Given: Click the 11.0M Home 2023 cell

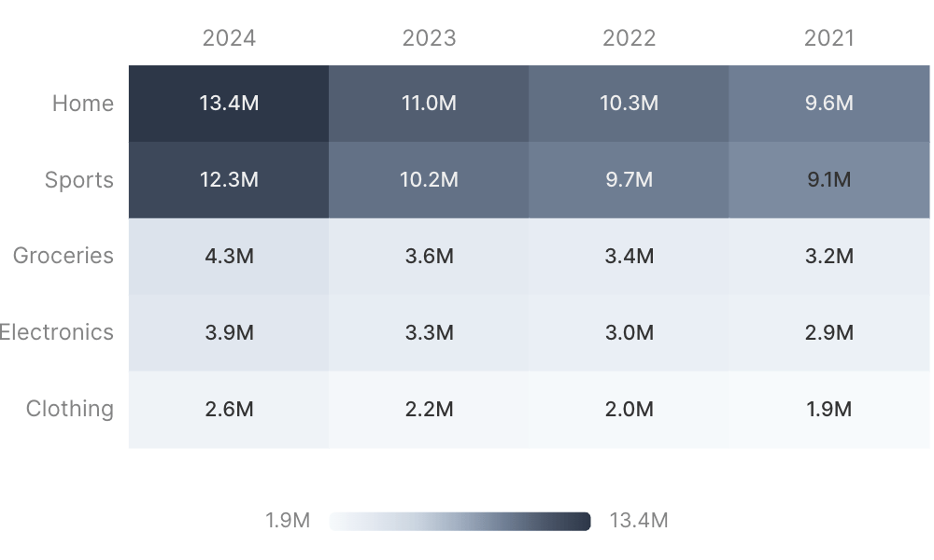Looking at the screenshot, I should tap(429, 104).
